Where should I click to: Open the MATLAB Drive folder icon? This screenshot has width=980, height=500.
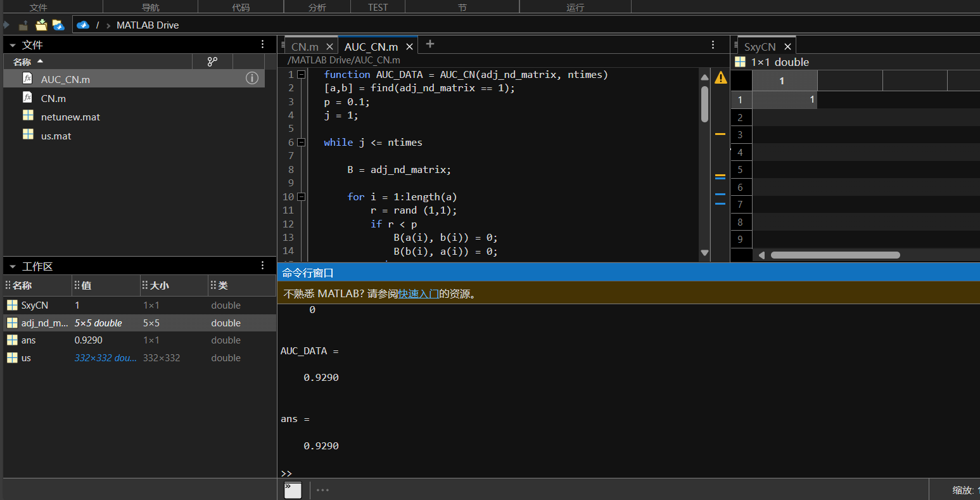pos(58,25)
